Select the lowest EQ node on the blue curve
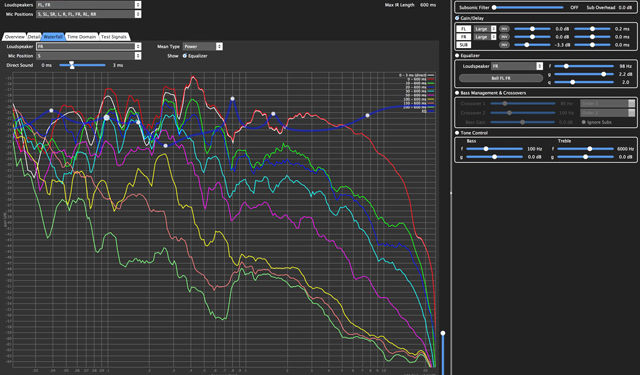Viewport: 640px width, 375px height. click(165, 146)
